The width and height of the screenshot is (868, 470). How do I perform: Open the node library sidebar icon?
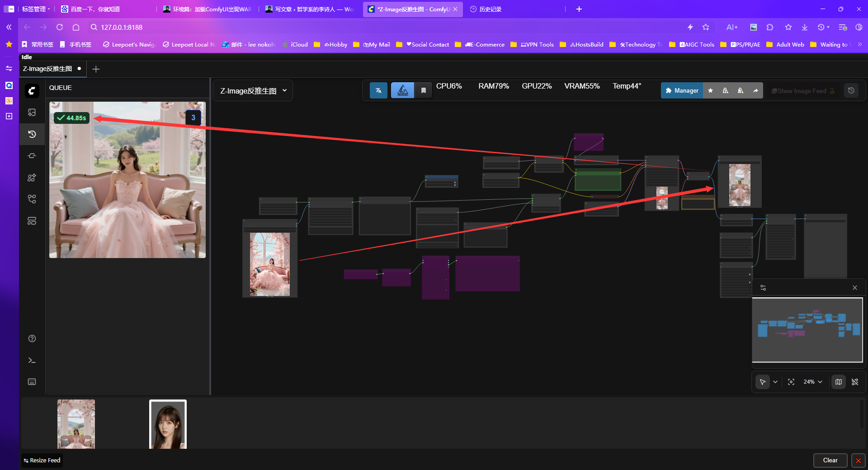coord(32,156)
